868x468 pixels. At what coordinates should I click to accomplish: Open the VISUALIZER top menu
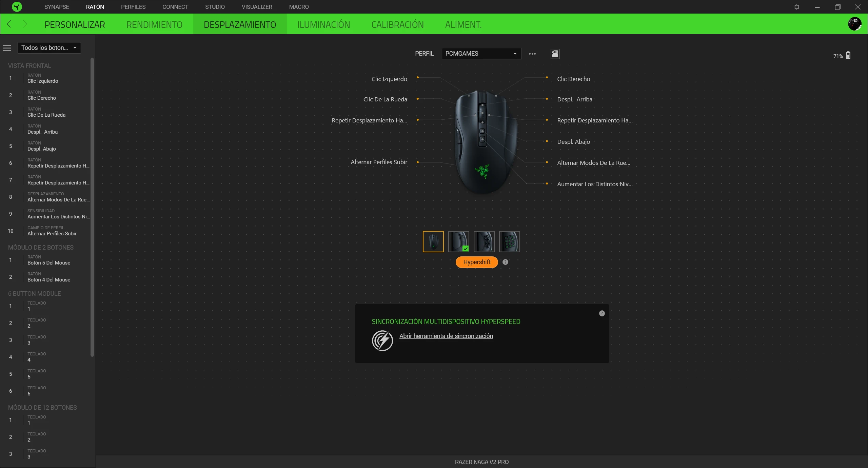coord(257,7)
